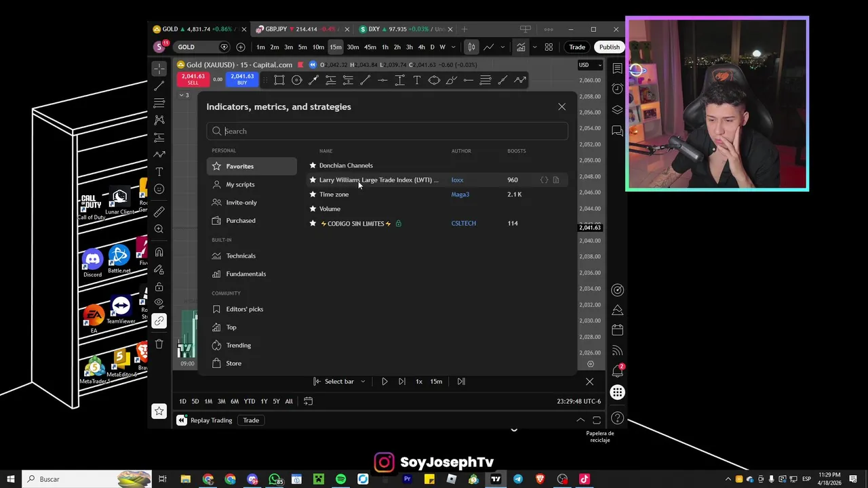Click the magnet mode icon

coord(159,252)
